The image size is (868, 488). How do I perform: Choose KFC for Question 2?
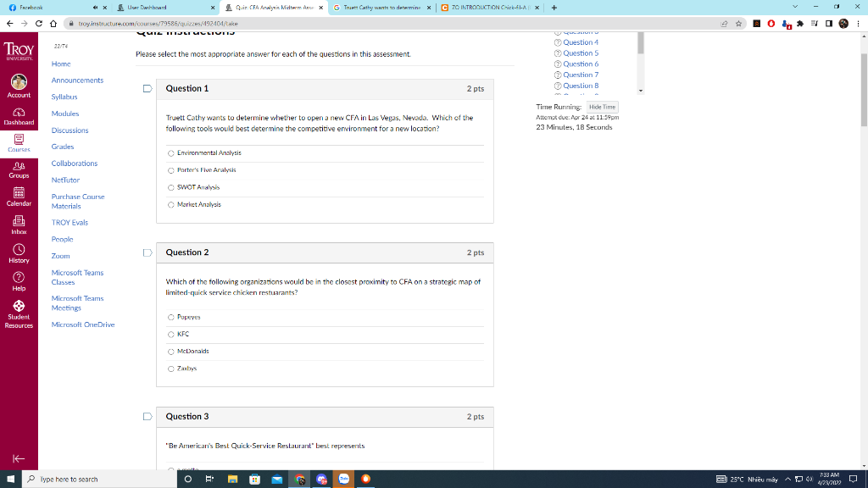click(x=171, y=335)
